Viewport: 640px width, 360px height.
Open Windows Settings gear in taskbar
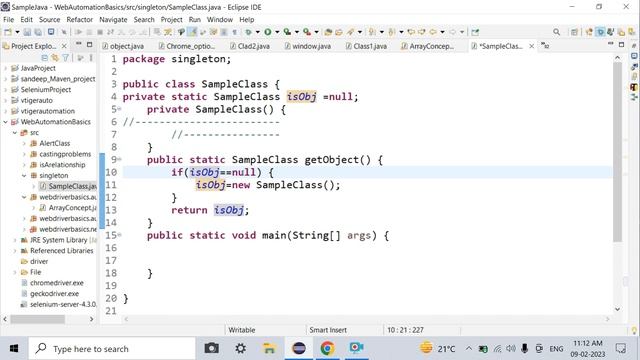click(x=240, y=348)
